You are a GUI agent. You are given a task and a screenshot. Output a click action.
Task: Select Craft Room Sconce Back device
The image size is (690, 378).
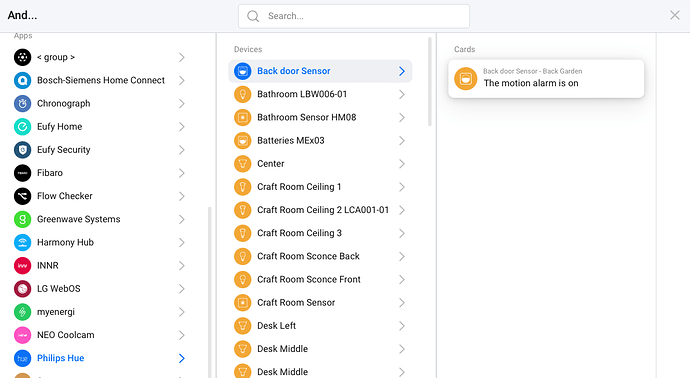click(x=320, y=256)
